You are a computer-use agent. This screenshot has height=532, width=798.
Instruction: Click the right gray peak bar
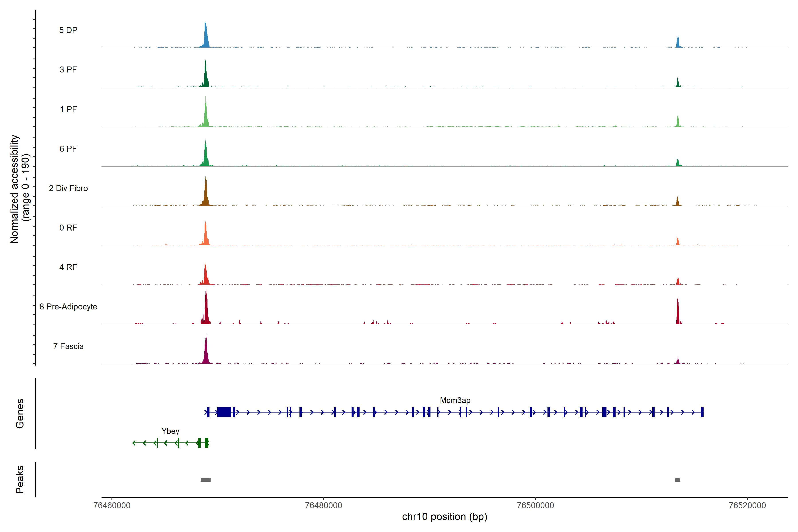click(678, 480)
